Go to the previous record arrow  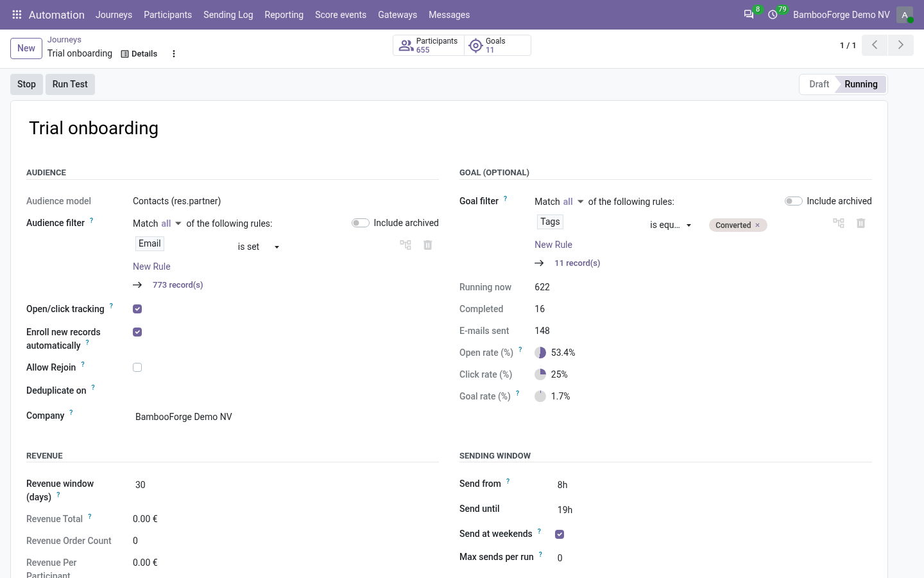875,45
